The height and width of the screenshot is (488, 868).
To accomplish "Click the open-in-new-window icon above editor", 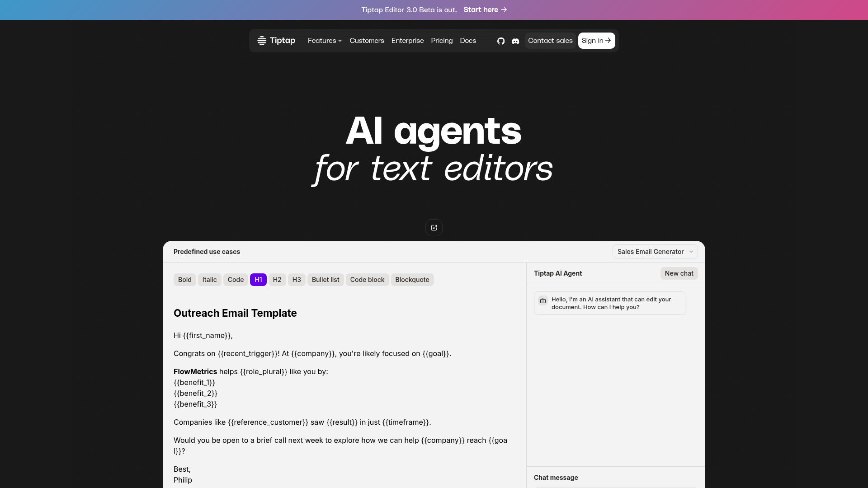I will (x=434, y=228).
